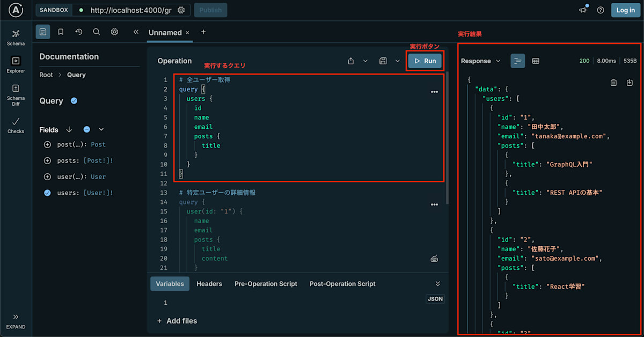The image size is (644, 337).
Task: Open Explorer in sidebar
Action: [16, 64]
